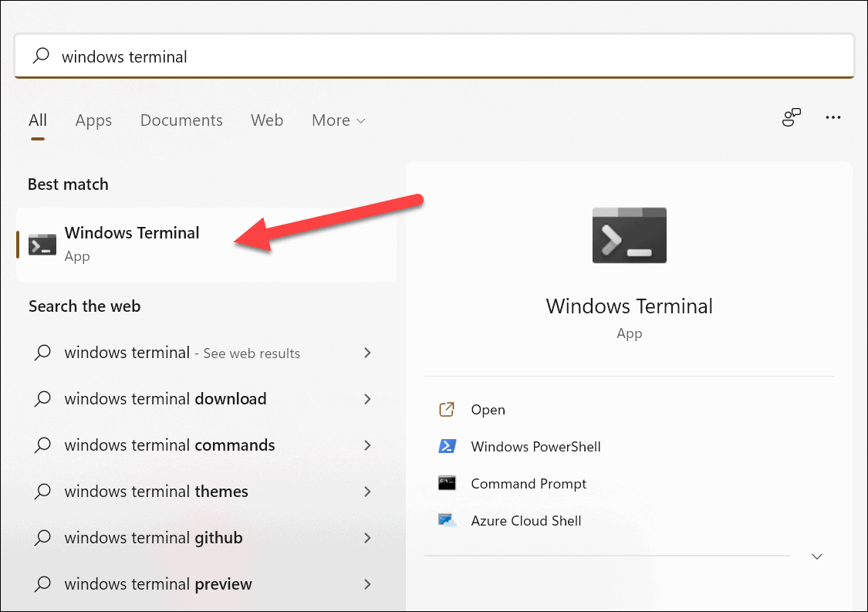Open the feedback icon at top right

point(791,117)
